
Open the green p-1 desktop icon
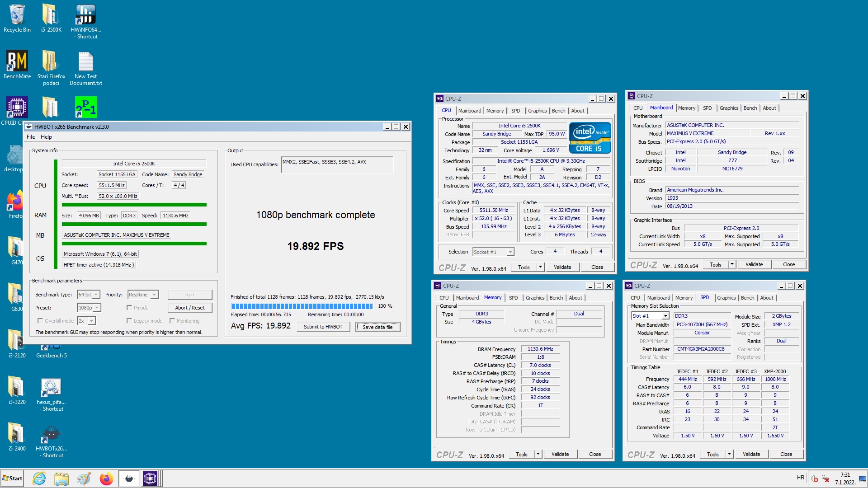pyautogui.click(x=86, y=107)
